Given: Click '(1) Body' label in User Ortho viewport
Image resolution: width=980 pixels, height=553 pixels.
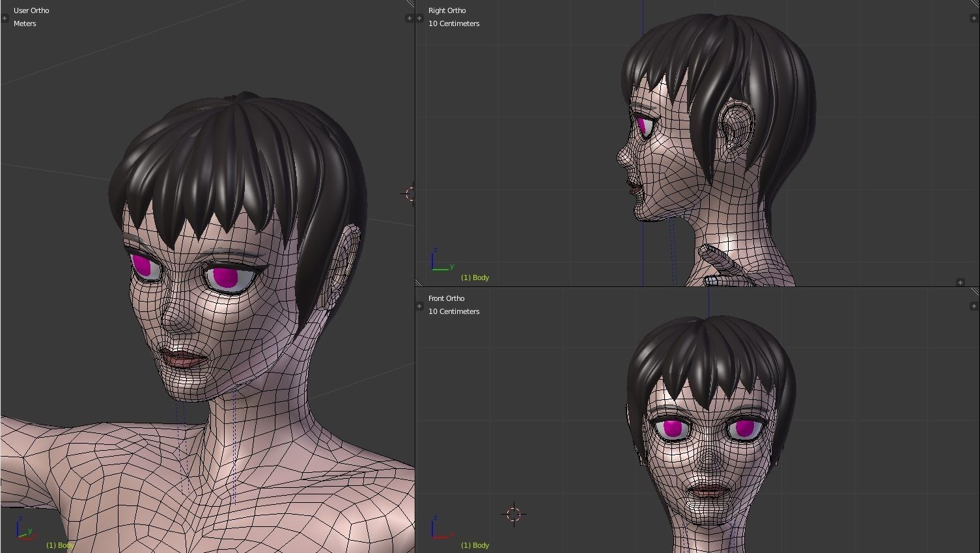Looking at the screenshot, I should [x=60, y=545].
